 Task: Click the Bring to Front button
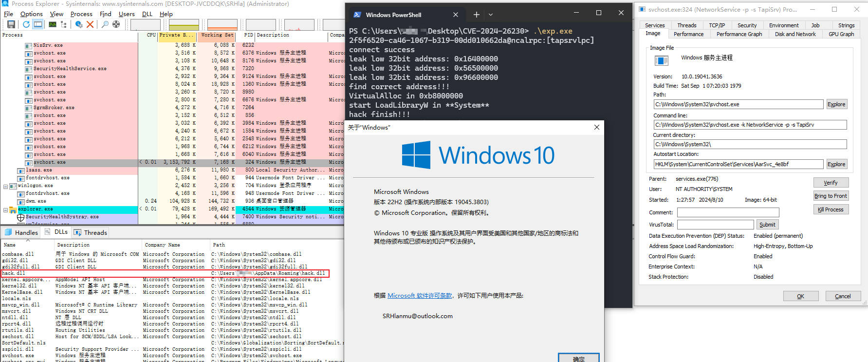tap(831, 196)
